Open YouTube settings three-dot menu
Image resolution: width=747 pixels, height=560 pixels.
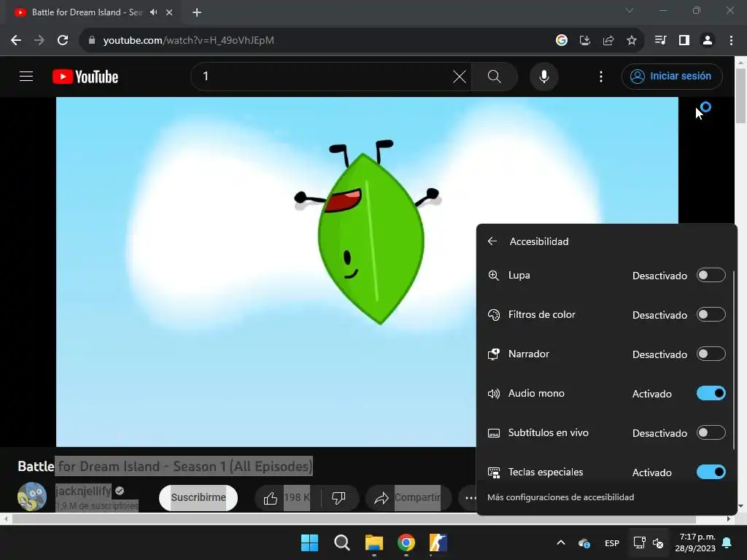tap(601, 77)
